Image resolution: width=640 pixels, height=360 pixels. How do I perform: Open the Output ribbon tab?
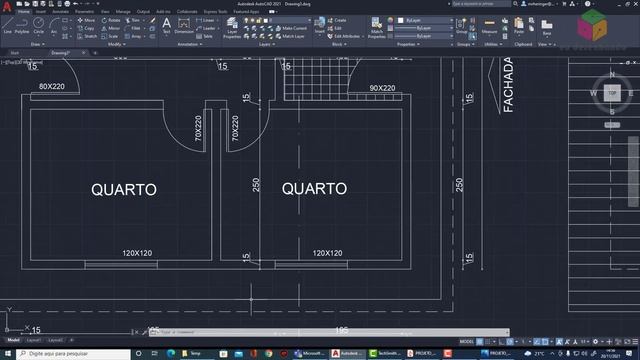143,11
